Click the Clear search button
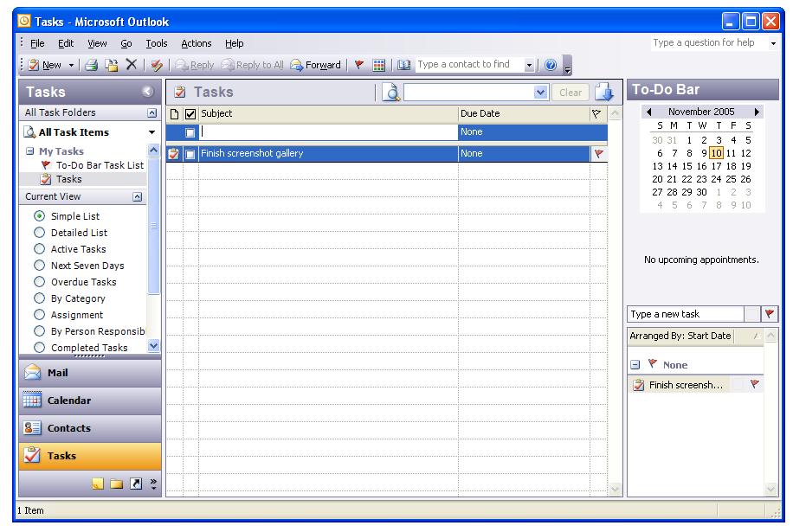This screenshot has width=793, height=532. coord(571,93)
